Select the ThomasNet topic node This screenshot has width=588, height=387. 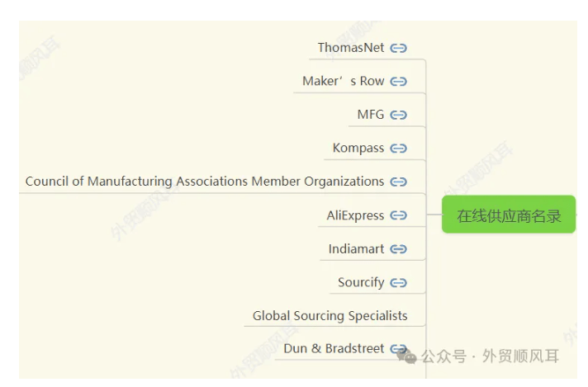[x=351, y=48]
